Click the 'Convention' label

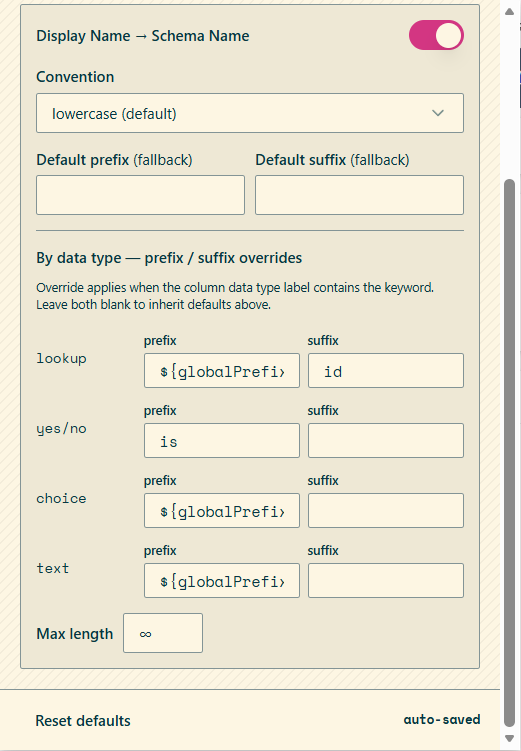click(x=75, y=77)
